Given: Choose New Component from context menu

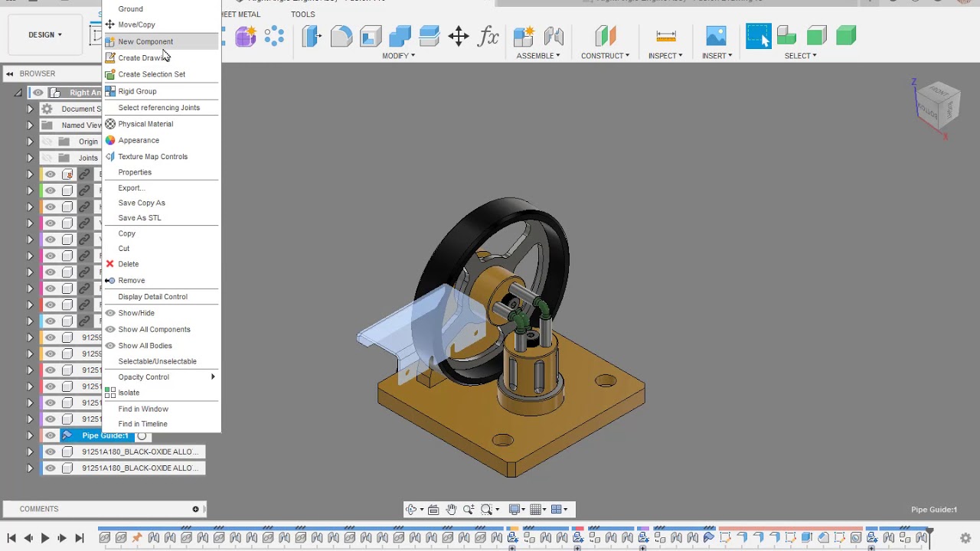Looking at the screenshot, I should tap(162, 41).
